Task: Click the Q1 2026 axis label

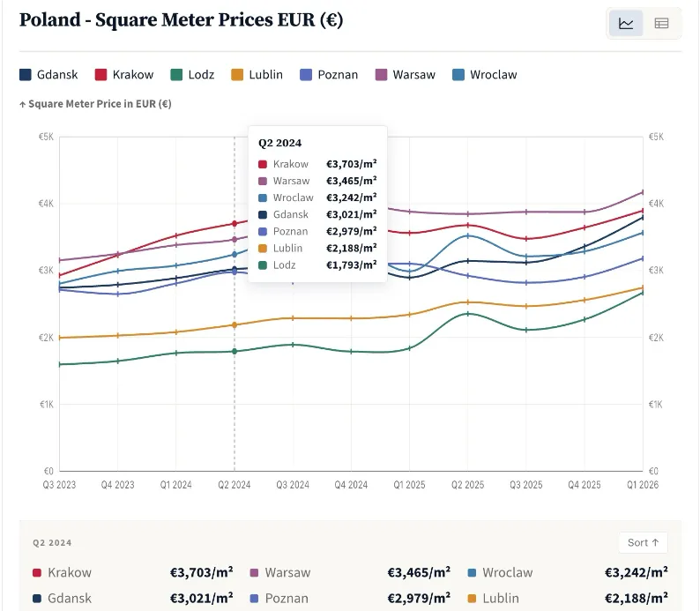Action: tap(643, 485)
